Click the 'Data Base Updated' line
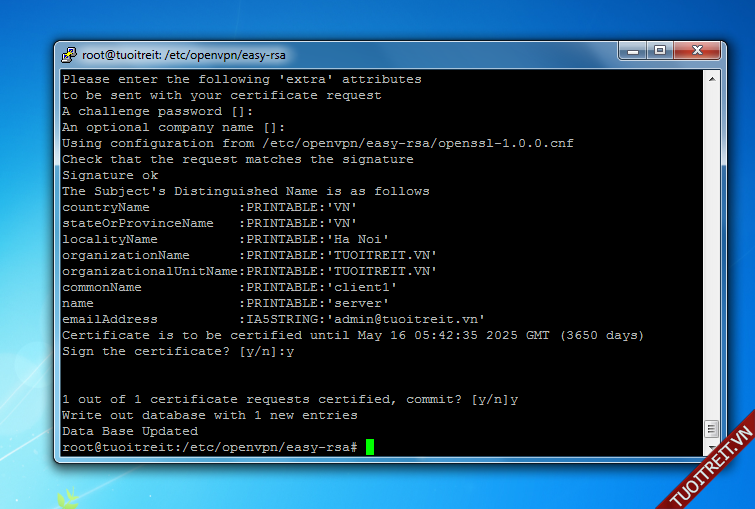The width and height of the screenshot is (755, 509). coord(130,431)
